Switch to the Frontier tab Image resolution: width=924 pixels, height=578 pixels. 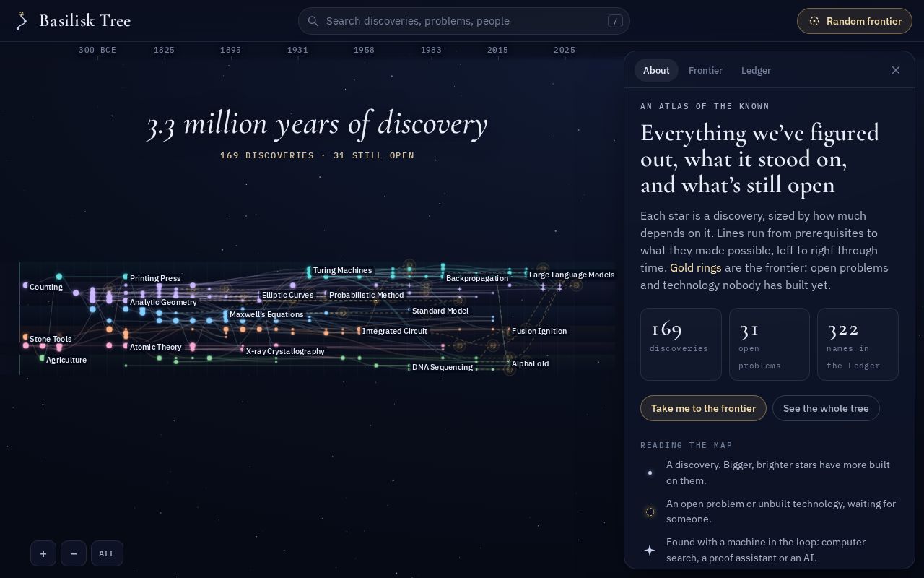point(705,70)
